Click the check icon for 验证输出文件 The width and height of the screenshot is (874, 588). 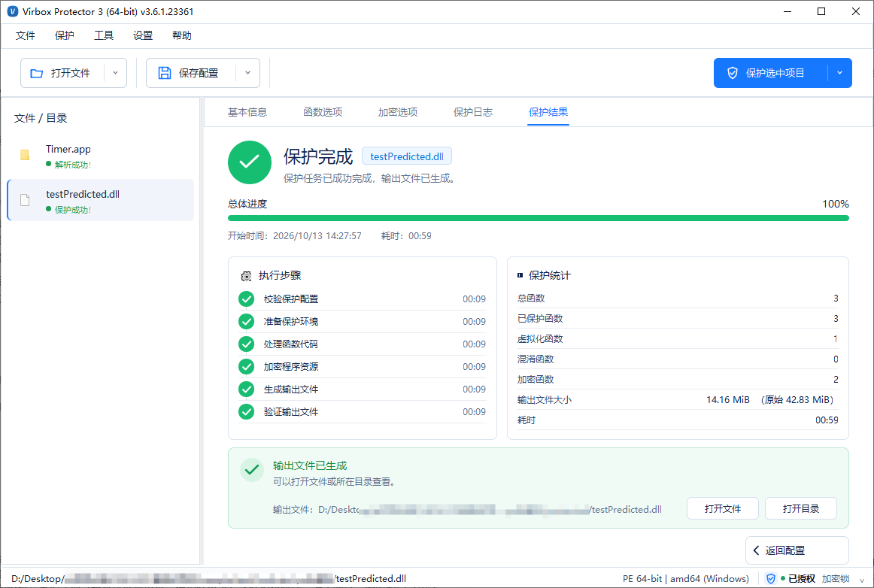click(x=247, y=412)
